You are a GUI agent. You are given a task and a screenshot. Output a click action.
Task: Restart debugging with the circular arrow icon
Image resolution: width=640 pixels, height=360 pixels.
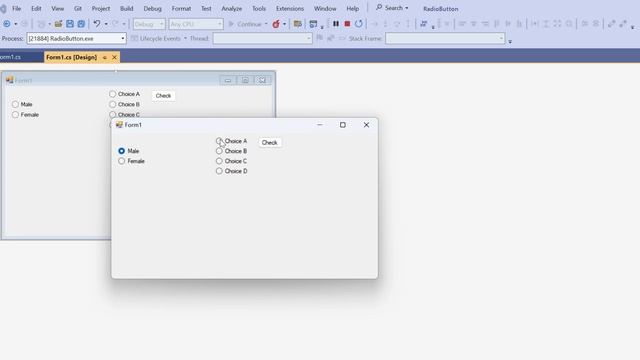tap(358, 24)
